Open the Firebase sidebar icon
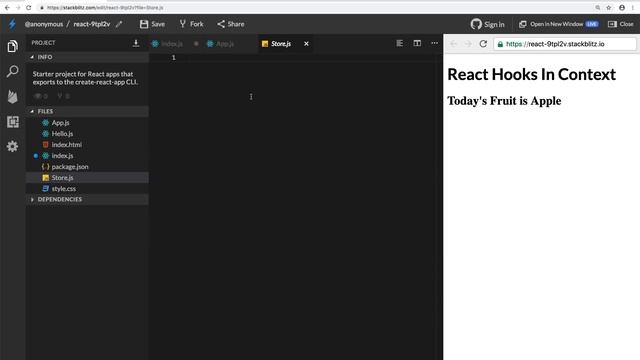 click(x=13, y=97)
